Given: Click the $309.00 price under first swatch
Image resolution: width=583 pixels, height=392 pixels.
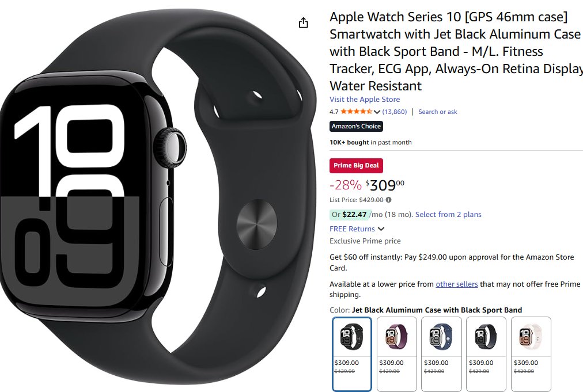Looking at the screenshot, I should [347, 363].
